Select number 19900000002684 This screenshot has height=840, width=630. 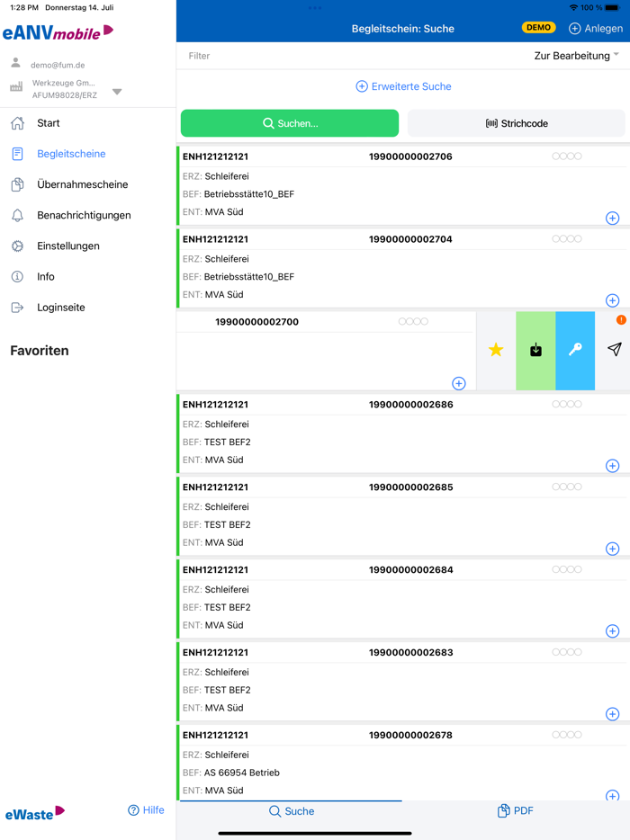(x=410, y=569)
